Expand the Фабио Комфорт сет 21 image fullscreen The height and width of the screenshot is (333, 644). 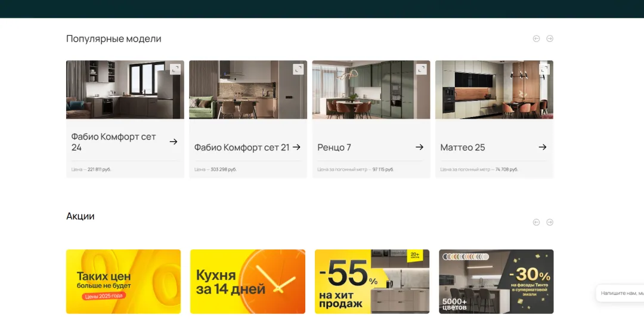pos(298,69)
